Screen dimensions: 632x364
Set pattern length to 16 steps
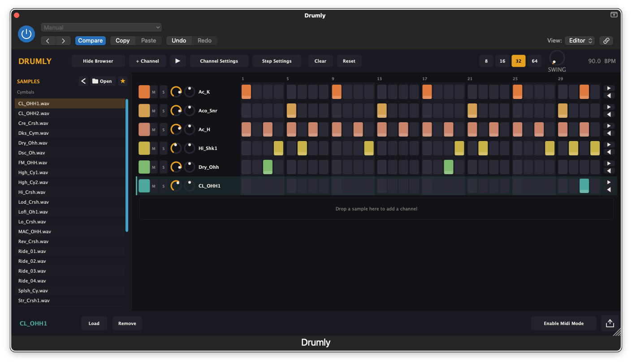(x=502, y=61)
